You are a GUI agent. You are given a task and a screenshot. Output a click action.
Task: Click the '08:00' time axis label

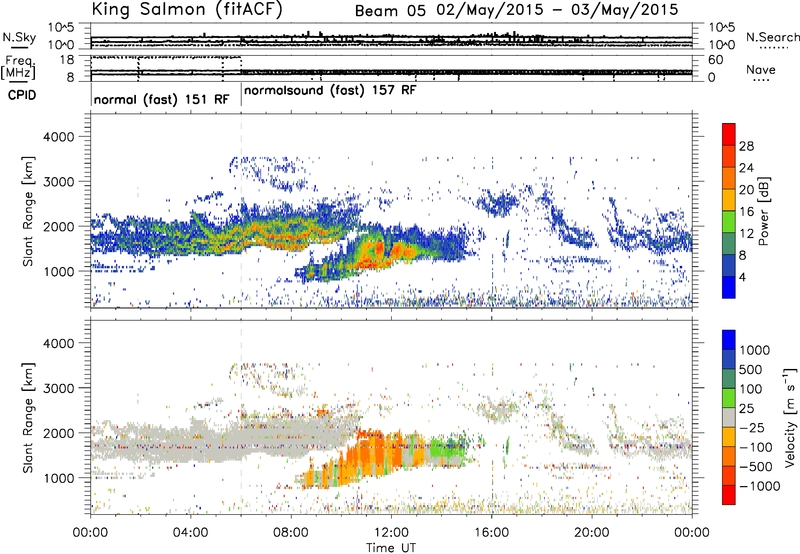(x=291, y=533)
